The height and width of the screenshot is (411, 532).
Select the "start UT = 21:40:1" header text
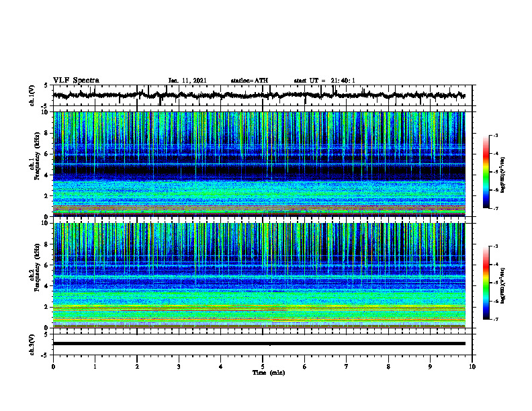pyautogui.click(x=324, y=81)
